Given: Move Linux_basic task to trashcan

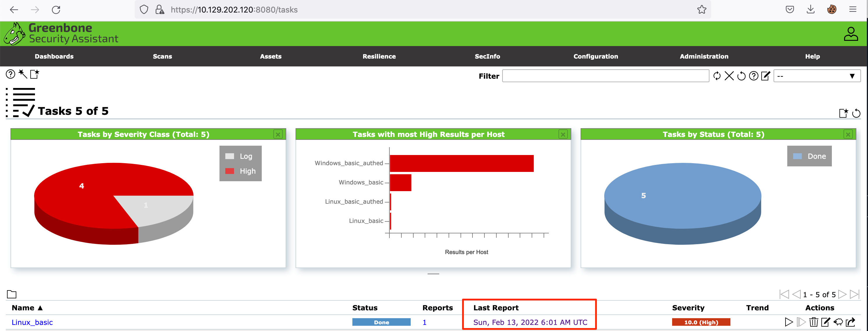Looking at the screenshot, I should point(813,322).
